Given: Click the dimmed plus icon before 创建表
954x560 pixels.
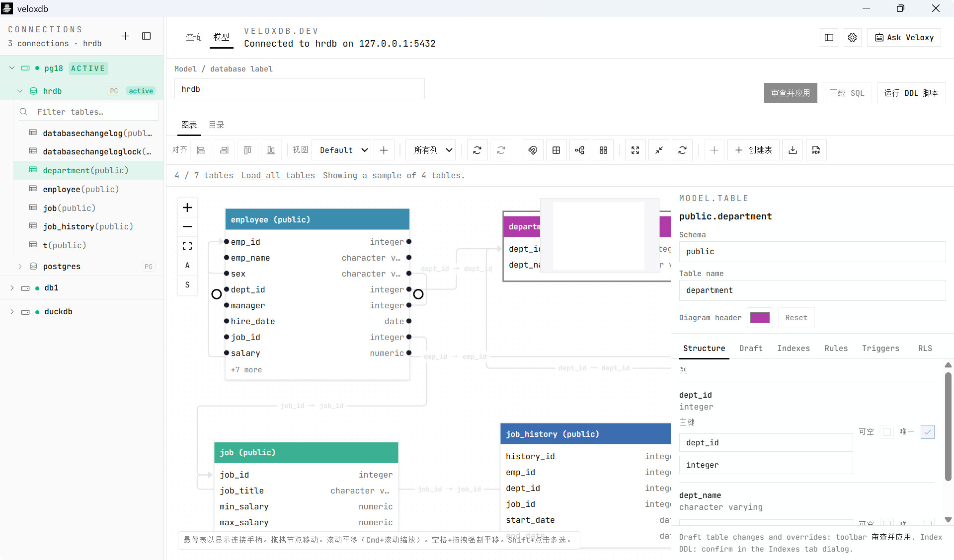Looking at the screenshot, I should [x=715, y=150].
